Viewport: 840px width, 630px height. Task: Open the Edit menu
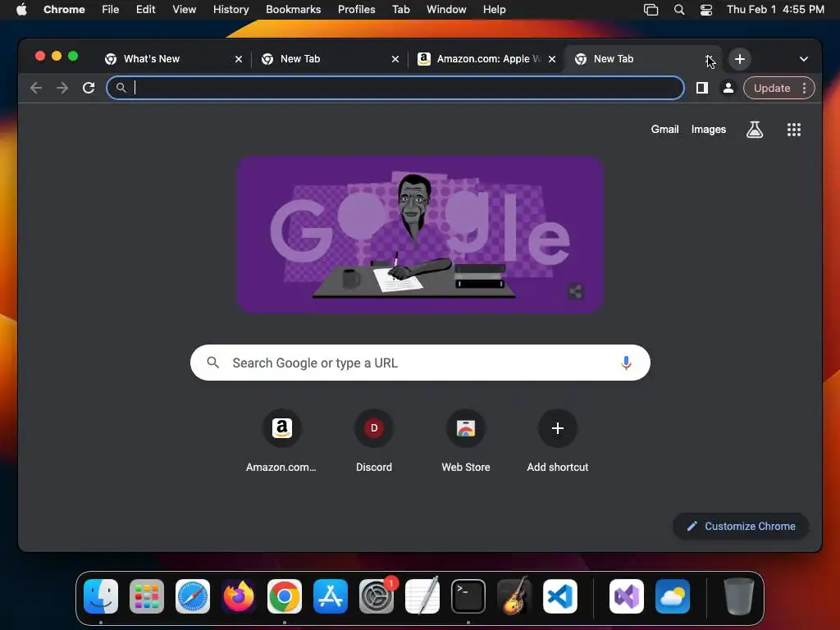click(x=145, y=9)
